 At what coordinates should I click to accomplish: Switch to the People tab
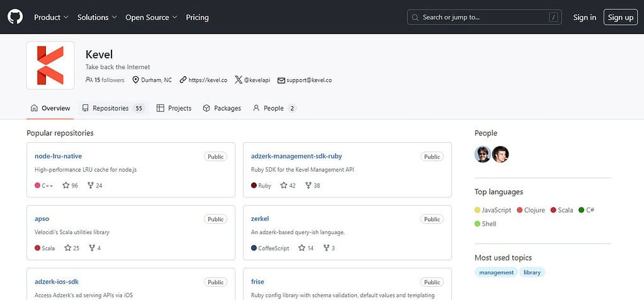(274, 108)
